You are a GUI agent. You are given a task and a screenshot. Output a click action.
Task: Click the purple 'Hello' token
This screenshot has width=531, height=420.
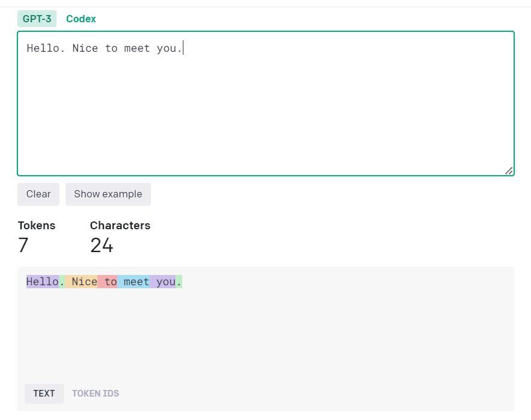click(43, 282)
